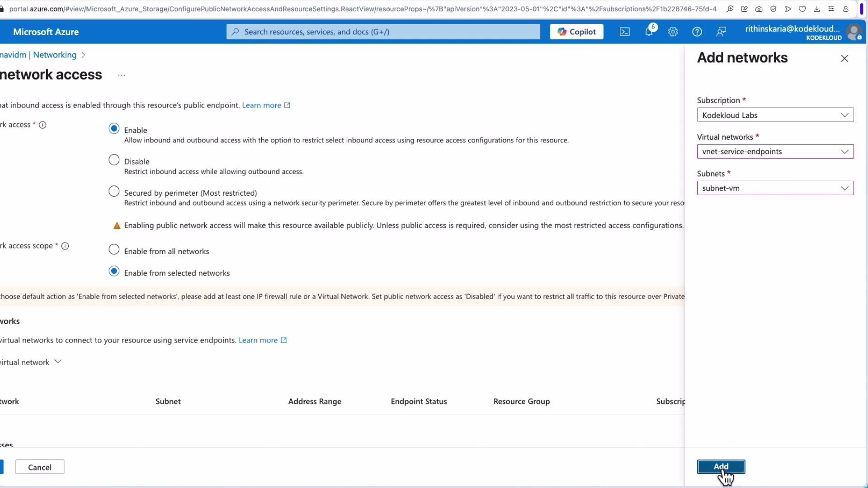The width and height of the screenshot is (868, 488).
Task: Click the Microsoft Azure home title
Action: [x=46, y=32]
